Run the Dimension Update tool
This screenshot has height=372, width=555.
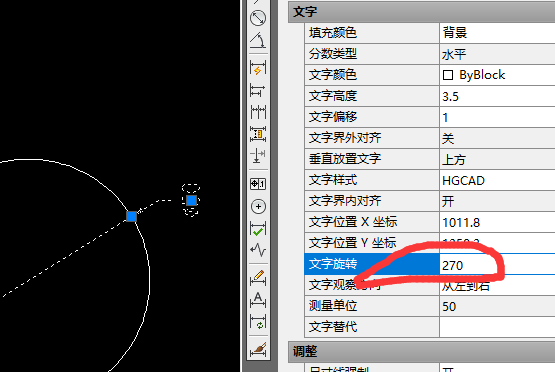(258, 322)
